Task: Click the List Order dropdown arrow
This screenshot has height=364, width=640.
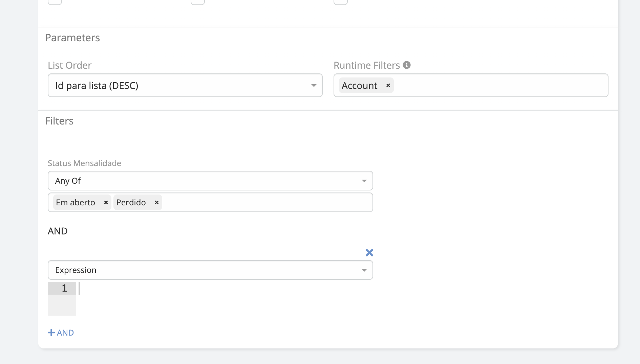Action: 314,86
